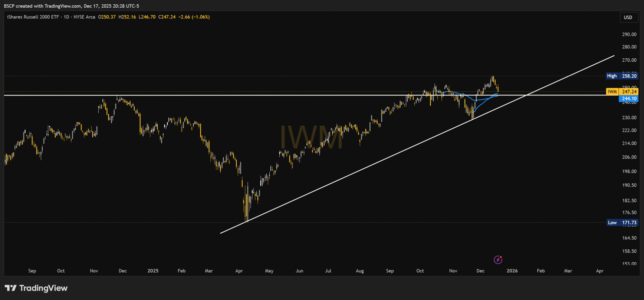Click the 230.00 price axis label

click(629, 118)
